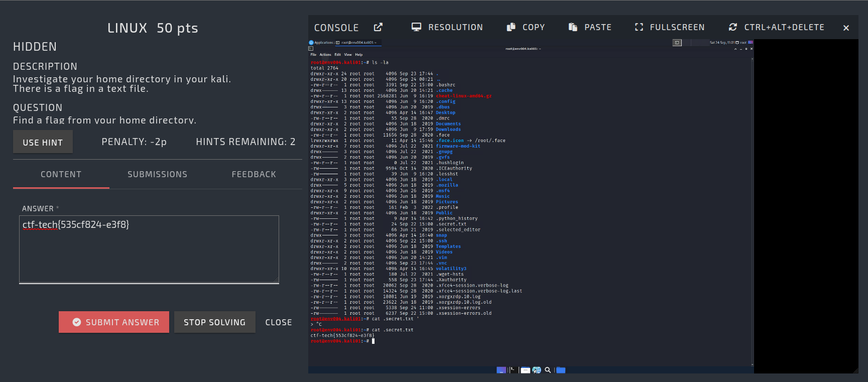Viewport: 868px width, 382px height.
Task: Open terminal's File menu
Action: coord(313,55)
